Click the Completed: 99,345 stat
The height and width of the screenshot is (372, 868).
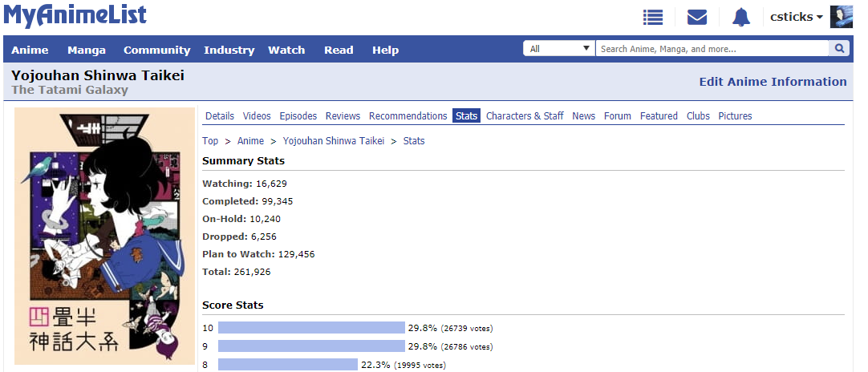[247, 201]
